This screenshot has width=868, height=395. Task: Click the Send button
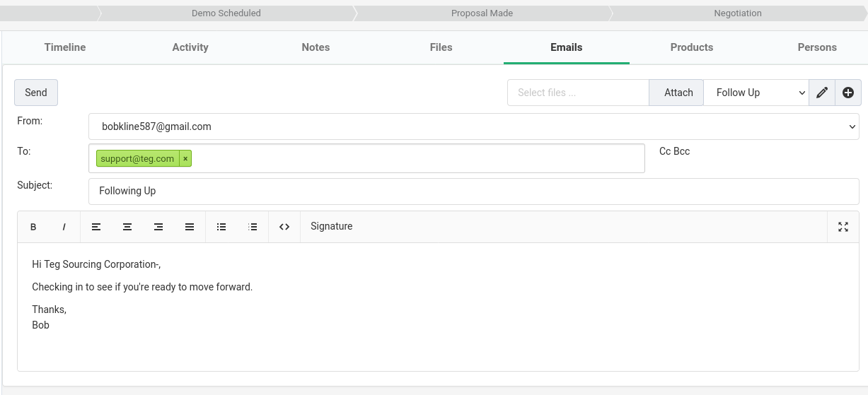[36, 93]
